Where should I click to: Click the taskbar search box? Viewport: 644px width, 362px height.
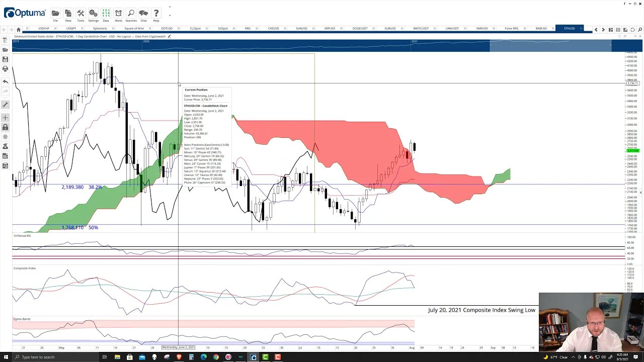coord(55,357)
